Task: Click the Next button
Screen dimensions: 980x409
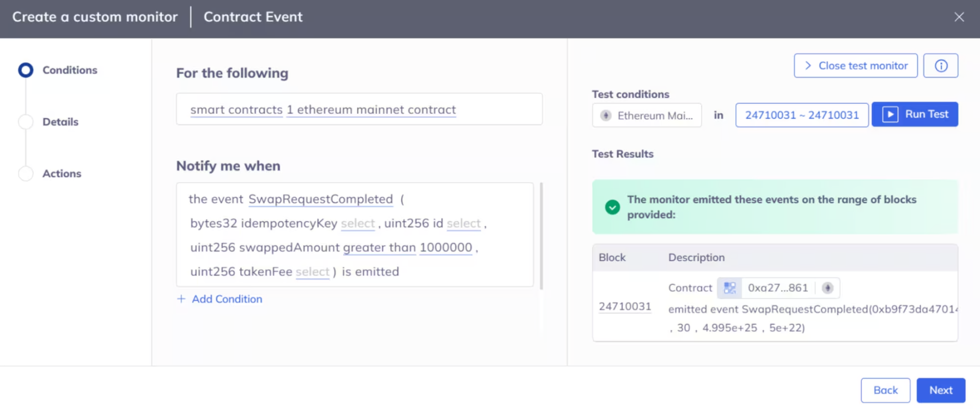Action: click(940, 390)
